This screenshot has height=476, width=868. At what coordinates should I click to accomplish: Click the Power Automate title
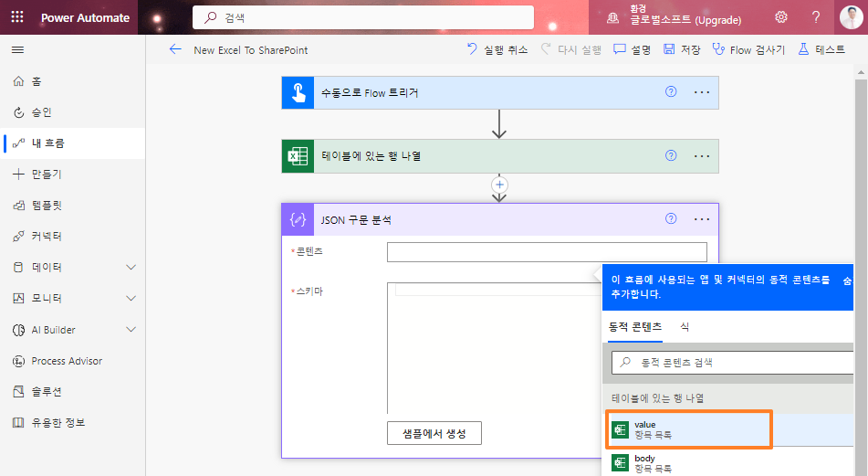pos(85,17)
